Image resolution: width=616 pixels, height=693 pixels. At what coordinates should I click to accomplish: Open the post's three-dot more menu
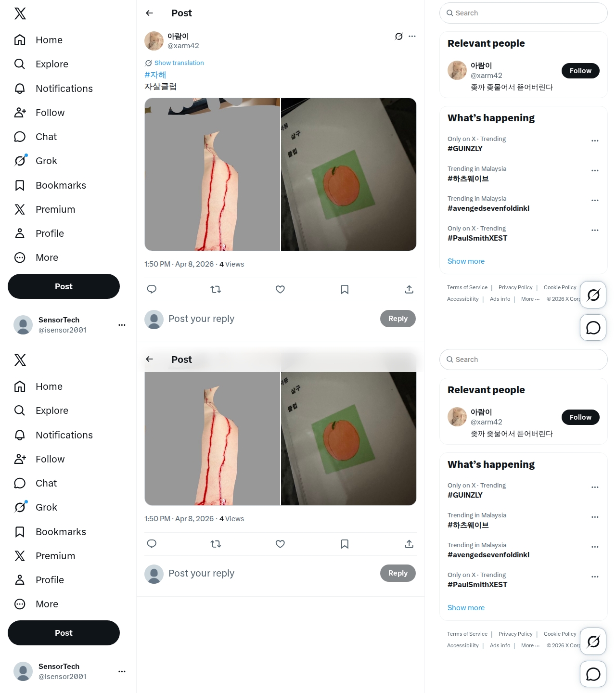coord(412,36)
